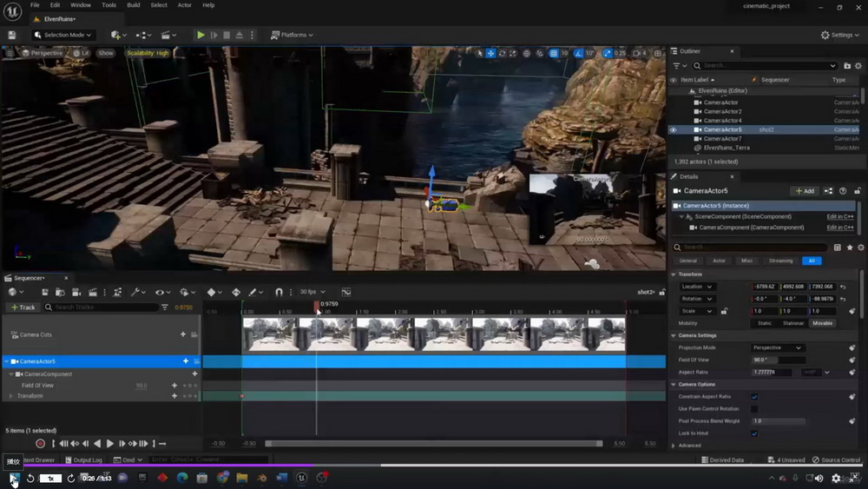Set Mobility to Static
This screenshot has width=868, height=489.
pyautogui.click(x=764, y=323)
